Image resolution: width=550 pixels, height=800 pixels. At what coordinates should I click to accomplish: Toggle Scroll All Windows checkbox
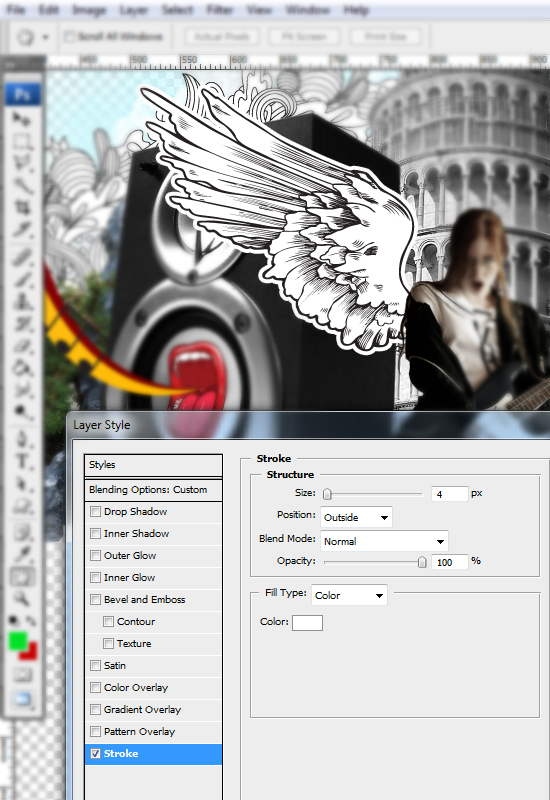click(x=69, y=36)
